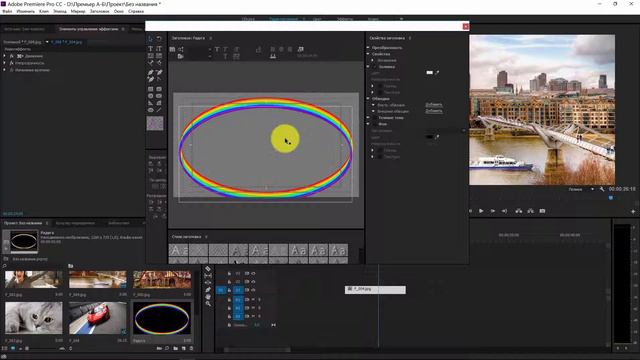Viewport: 640px width, 360px height.
Task: Select the Zoom tool in timeline tools
Action: pos(208,304)
